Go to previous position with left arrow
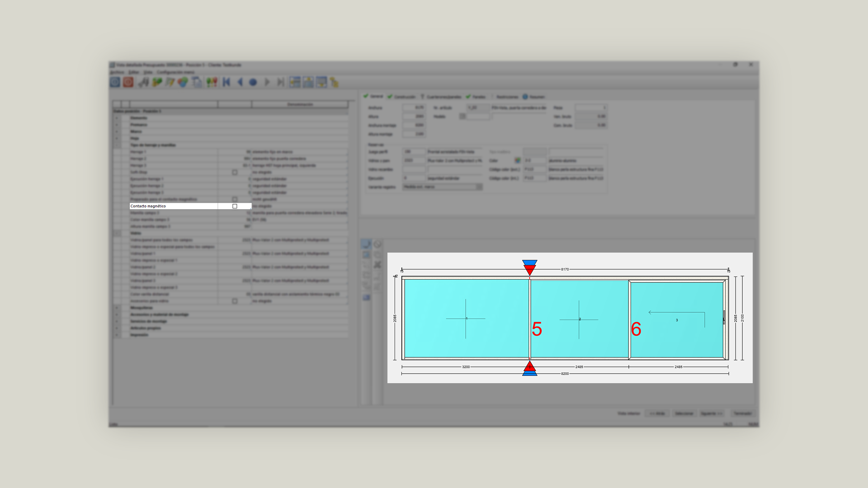This screenshot has height=488, width=868. click(x=240, y=82)
